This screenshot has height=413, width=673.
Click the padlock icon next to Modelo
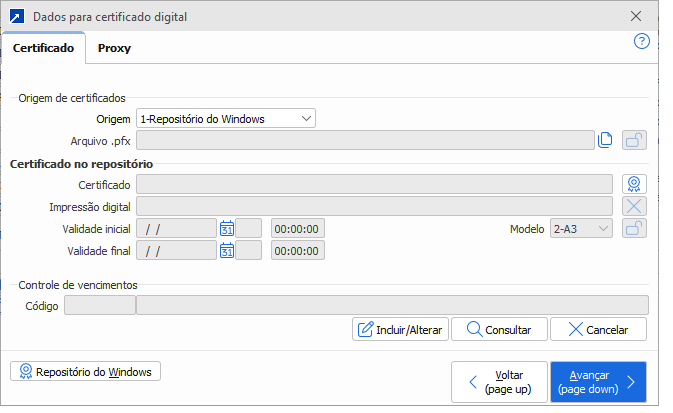point(634,228)
